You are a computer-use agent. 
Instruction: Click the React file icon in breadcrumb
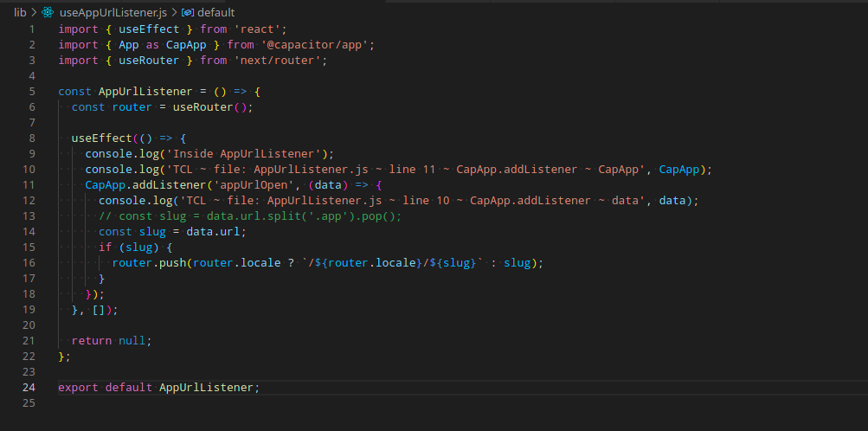[48, 12]
